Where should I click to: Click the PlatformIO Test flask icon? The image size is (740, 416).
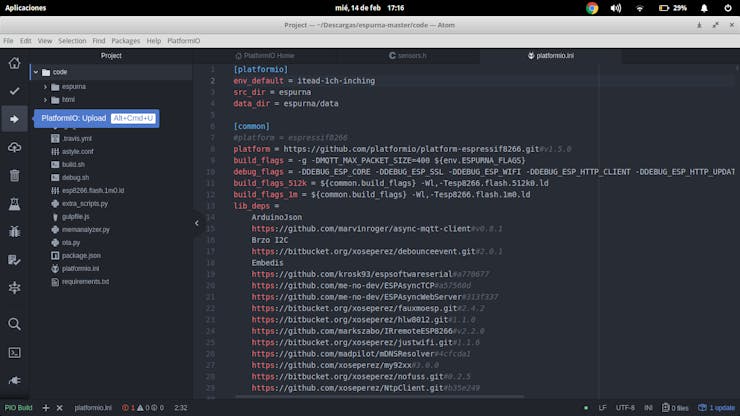pos(14,204)
